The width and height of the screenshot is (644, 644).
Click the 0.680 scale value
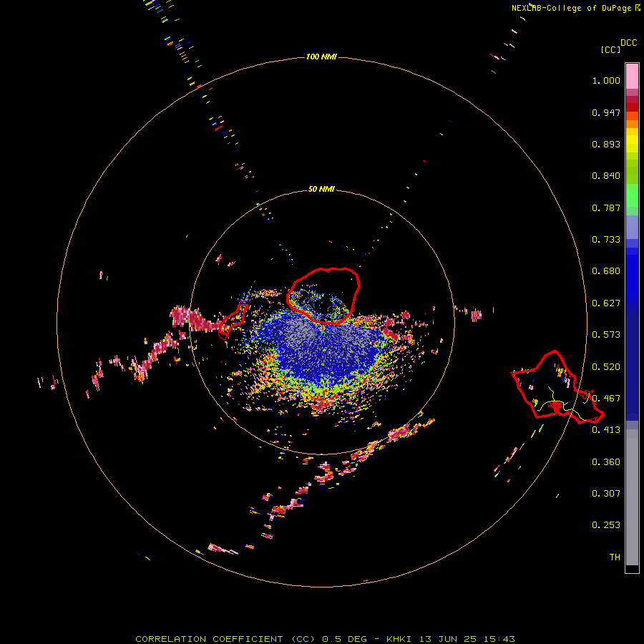[606, 271]
